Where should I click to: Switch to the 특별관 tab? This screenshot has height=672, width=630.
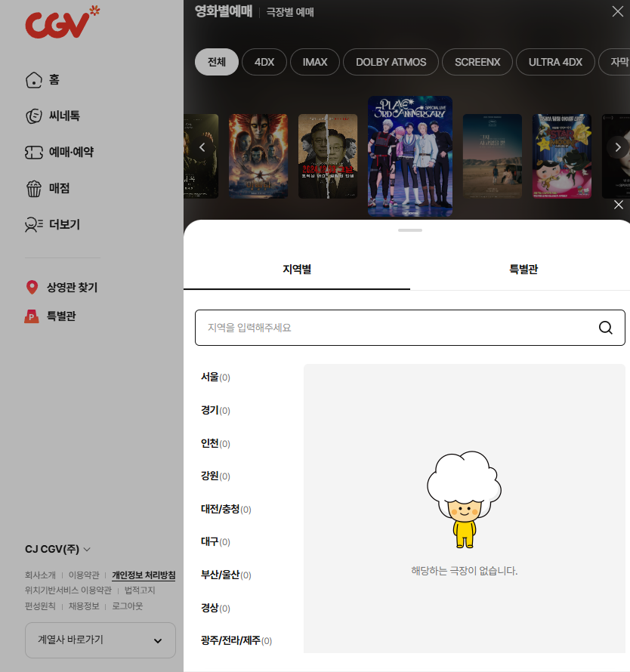click(523, 270)
